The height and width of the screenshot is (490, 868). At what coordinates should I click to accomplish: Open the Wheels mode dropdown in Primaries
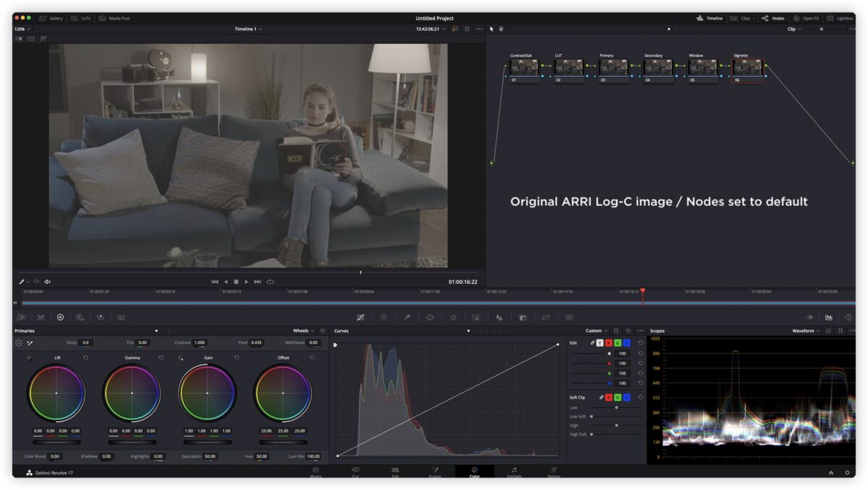tap(304, 331)
